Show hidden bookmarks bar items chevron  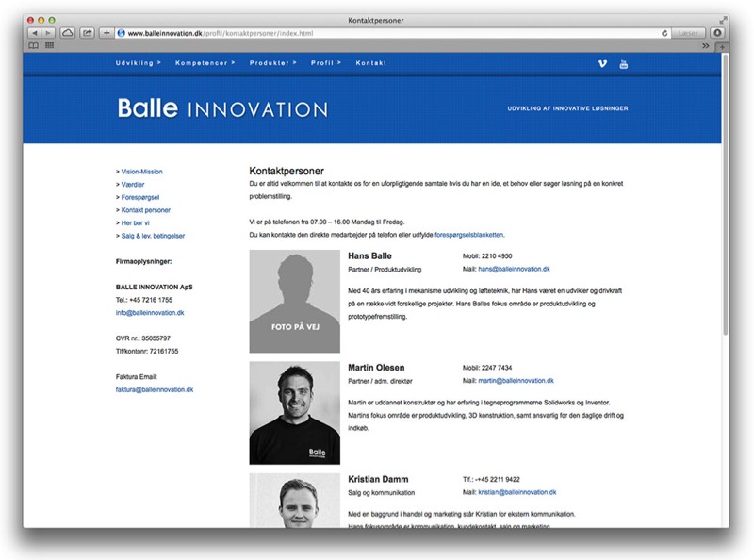coord(705,46)
